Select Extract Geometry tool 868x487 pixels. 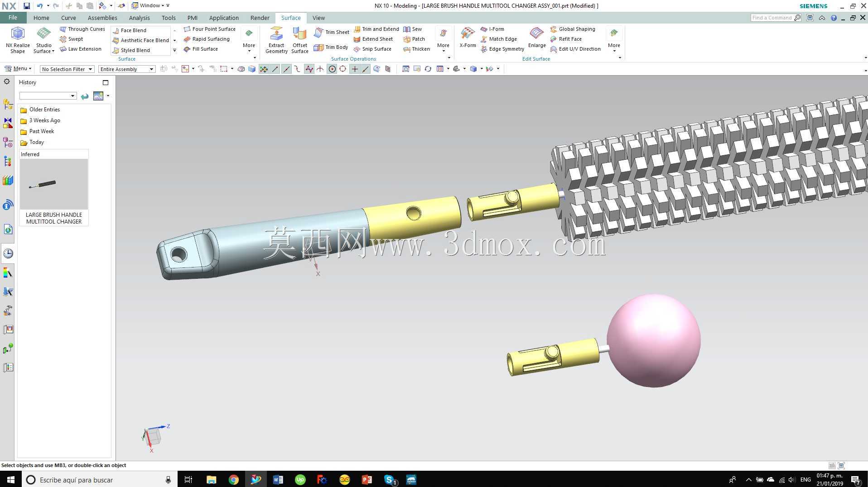pyautogui.click(x=276, y=40)
